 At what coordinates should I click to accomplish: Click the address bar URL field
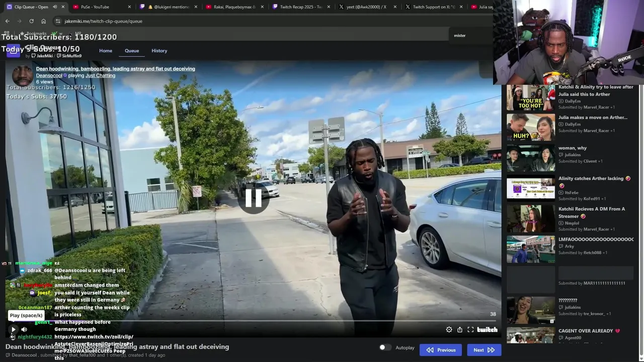point(272,21)
